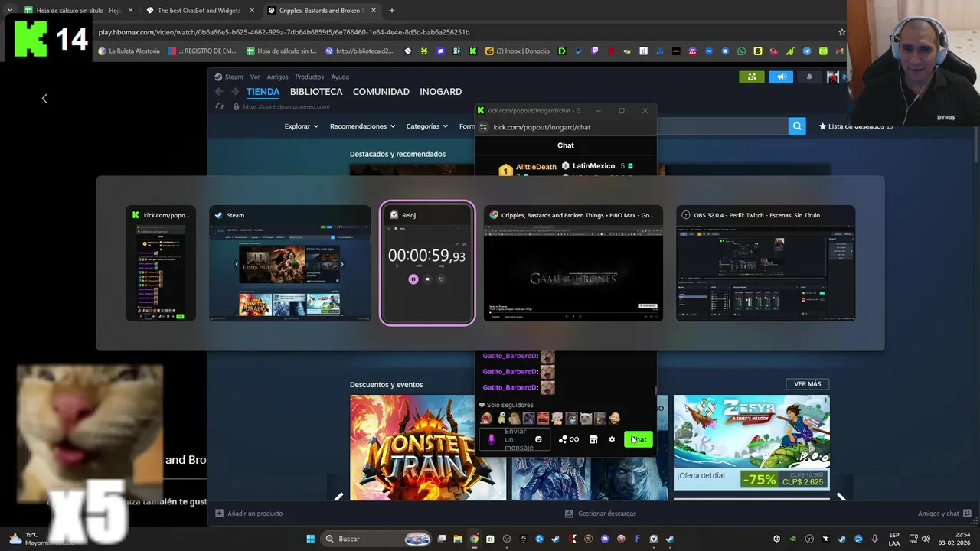Click the Kick channel points infinity icon

569,439
